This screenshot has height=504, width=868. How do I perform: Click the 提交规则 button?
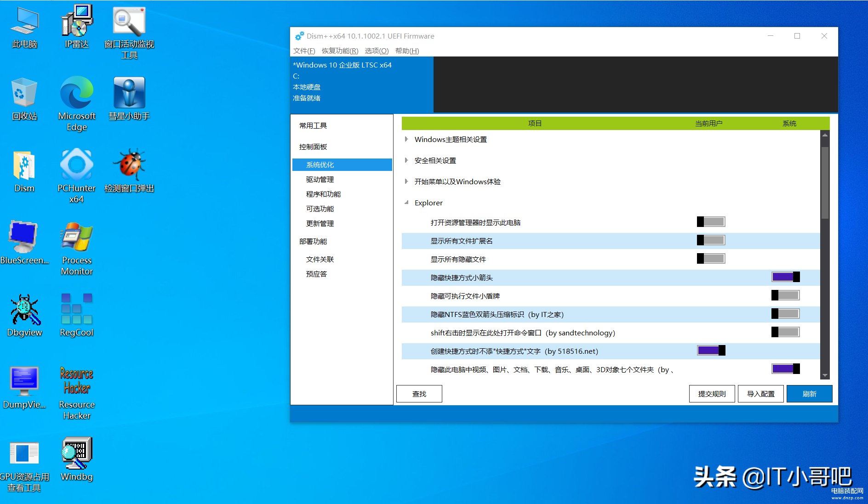click(712, 394)
